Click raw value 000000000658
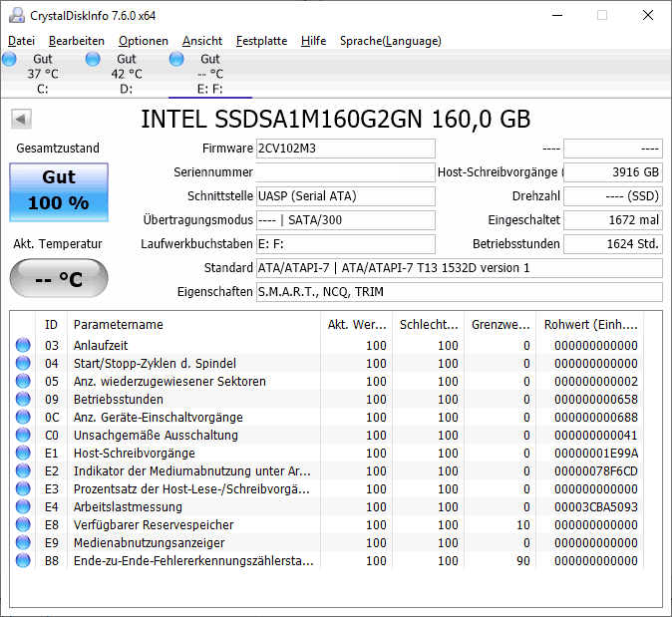 [x=596, y=400]
